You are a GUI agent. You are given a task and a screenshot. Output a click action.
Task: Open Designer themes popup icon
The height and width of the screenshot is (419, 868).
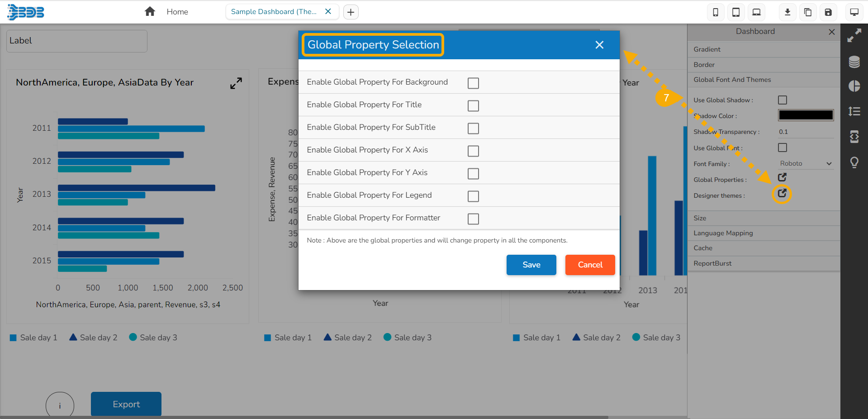pos(782,194)
